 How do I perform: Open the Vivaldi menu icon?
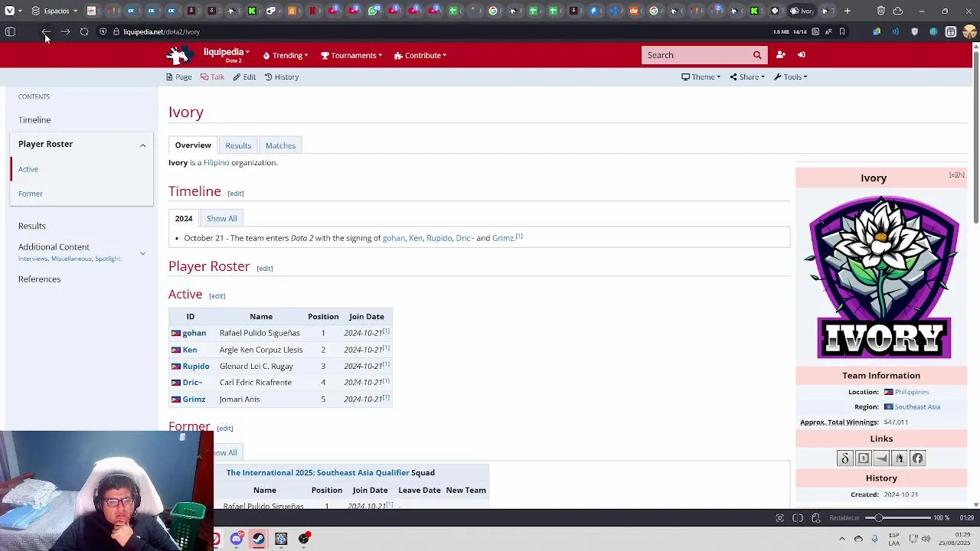(10, 11)
